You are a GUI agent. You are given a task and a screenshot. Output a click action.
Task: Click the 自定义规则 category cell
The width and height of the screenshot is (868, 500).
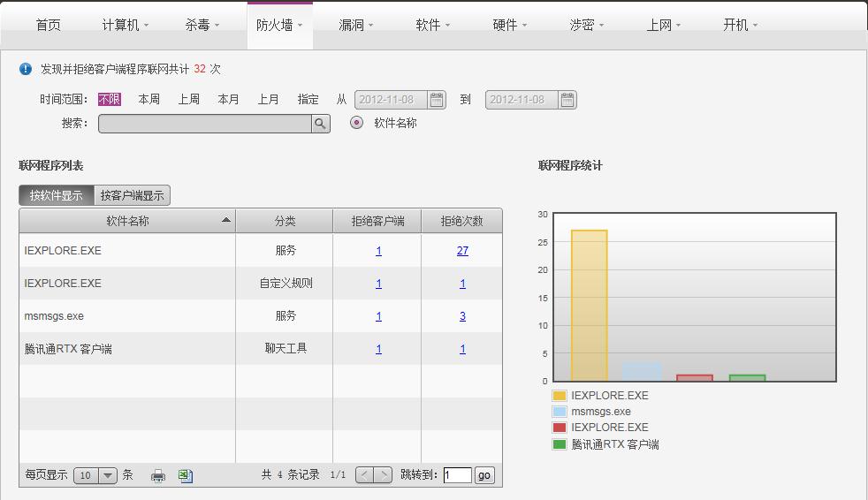[286, 283]
